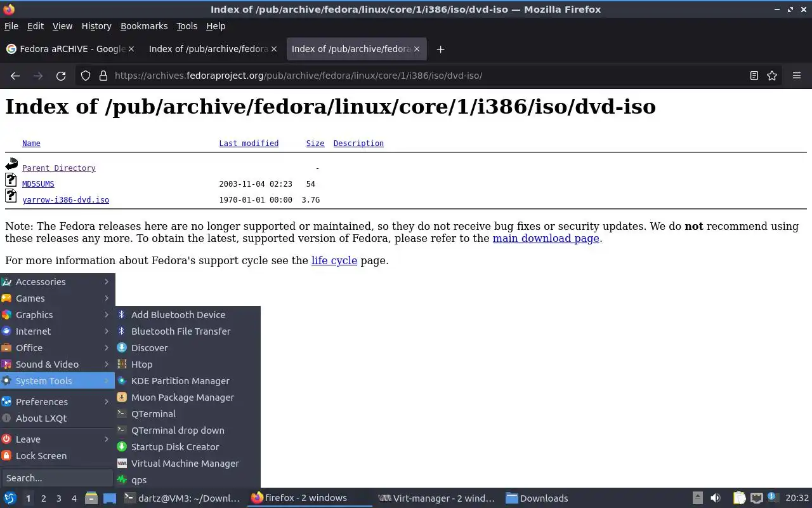Open the Tools menu
812x508 pixels.
coord(187,26)
